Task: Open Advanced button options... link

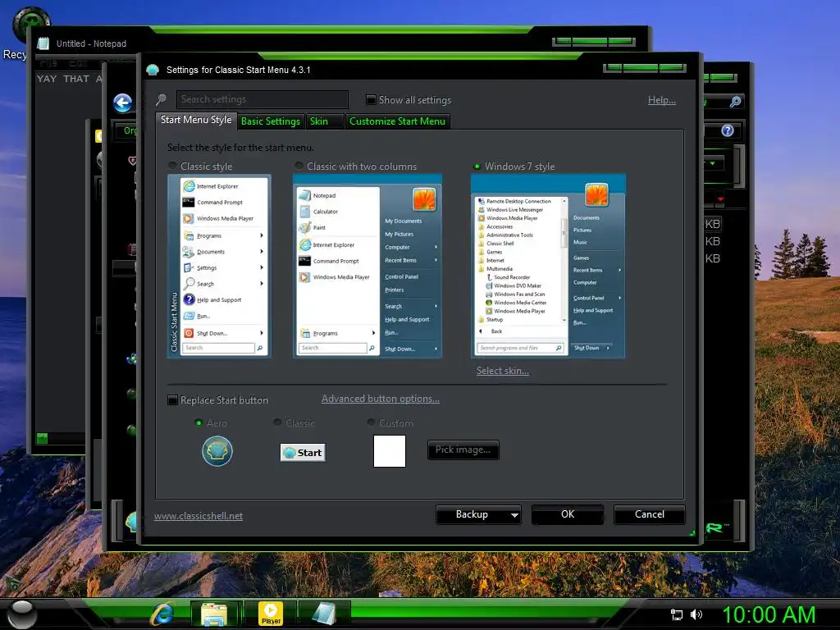Action: coord(381,399)
